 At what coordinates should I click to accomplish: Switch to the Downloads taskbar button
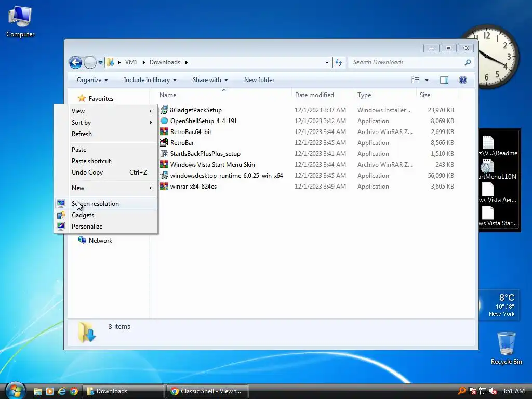pyautogui.click(x=123, y=391)
